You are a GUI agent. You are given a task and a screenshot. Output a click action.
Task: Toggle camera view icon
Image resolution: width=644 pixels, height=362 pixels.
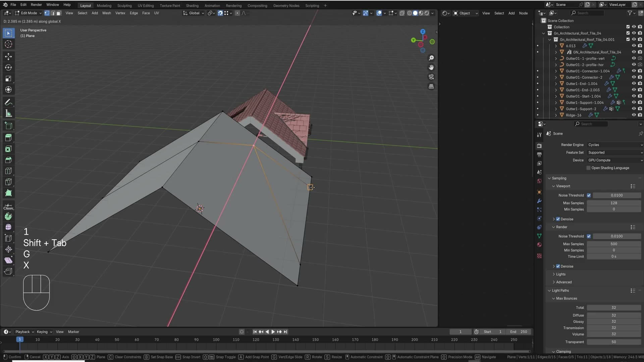click(431, 77)
